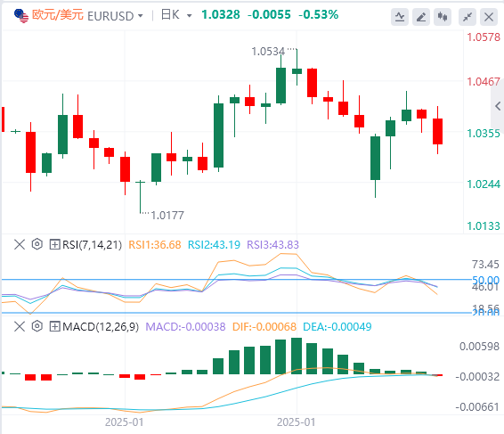Click the 1.0578 price axis label
Viewport: 504px width, 434px height.
(484, 37)
